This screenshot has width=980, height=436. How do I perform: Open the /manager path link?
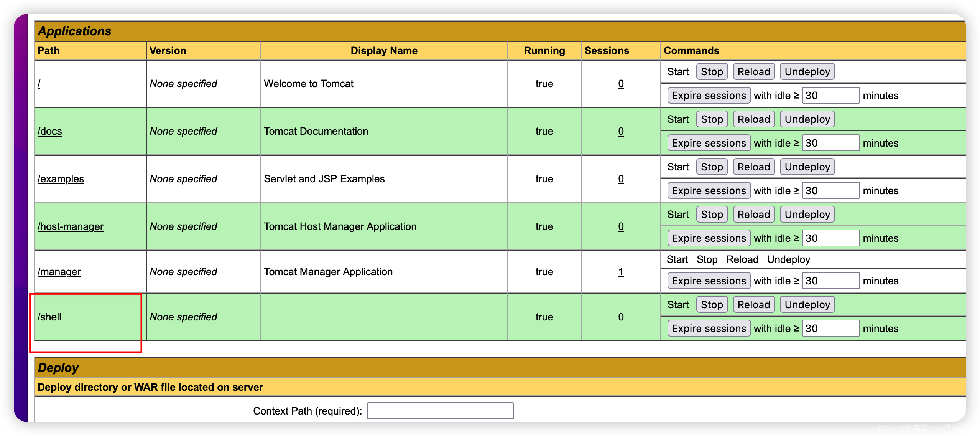click(x=59, y=272)
